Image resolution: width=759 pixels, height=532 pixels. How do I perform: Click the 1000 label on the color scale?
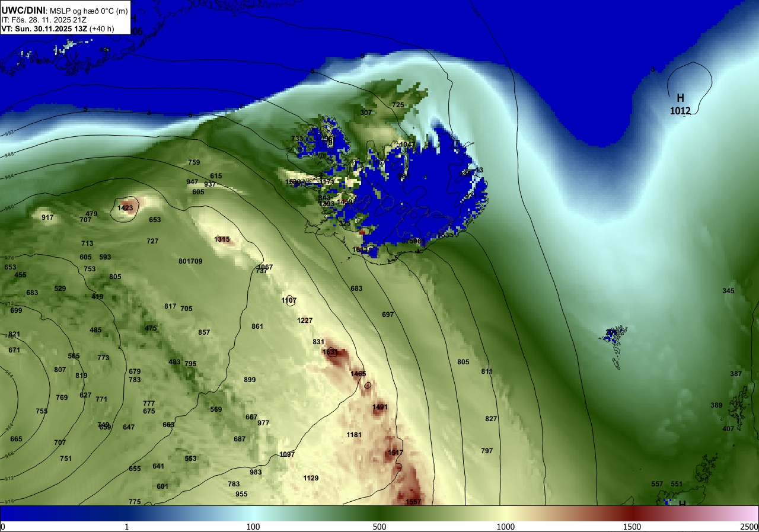click(506, 527)
